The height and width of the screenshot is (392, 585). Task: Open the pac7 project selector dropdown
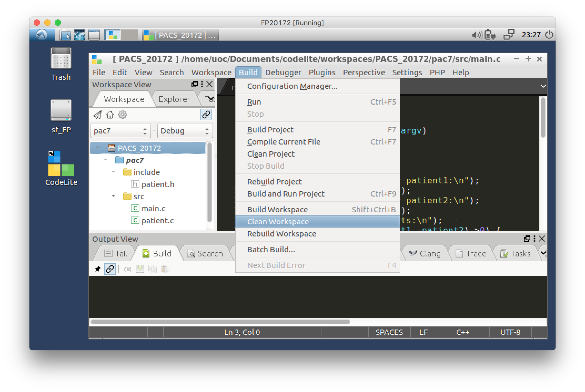(120, 131)
